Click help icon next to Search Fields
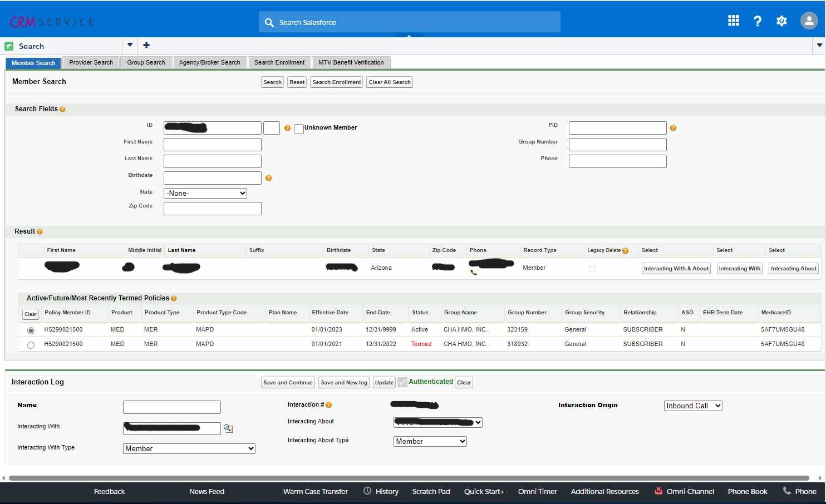The image size is (826, 504). [x=62, y=110]
